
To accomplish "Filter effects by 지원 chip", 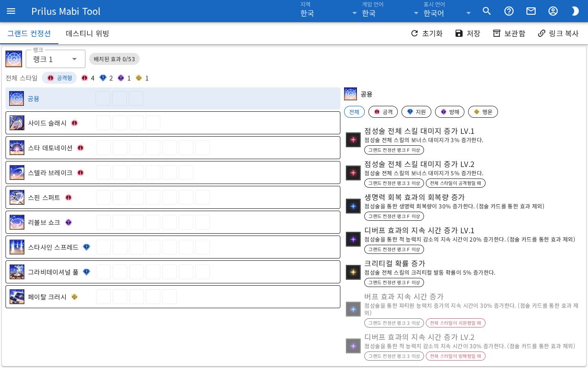I will tap(416, 112).
